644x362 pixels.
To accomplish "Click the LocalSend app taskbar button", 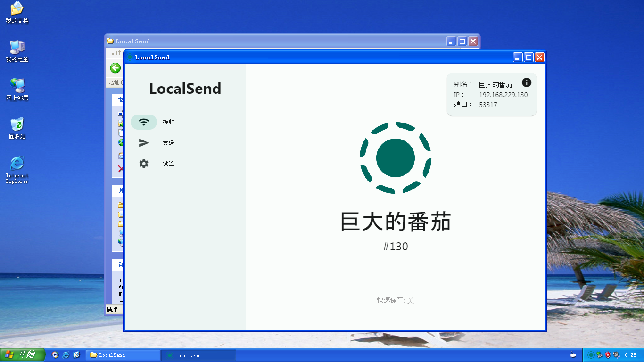I will (x=198, y=355).
